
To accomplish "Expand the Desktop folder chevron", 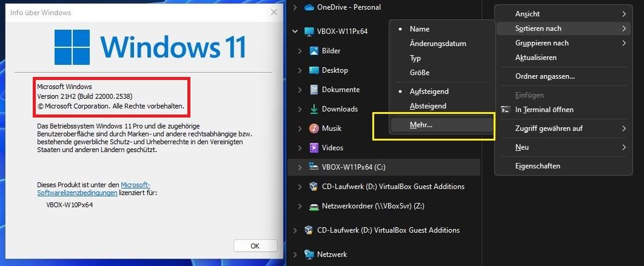I will coord(300,70).
